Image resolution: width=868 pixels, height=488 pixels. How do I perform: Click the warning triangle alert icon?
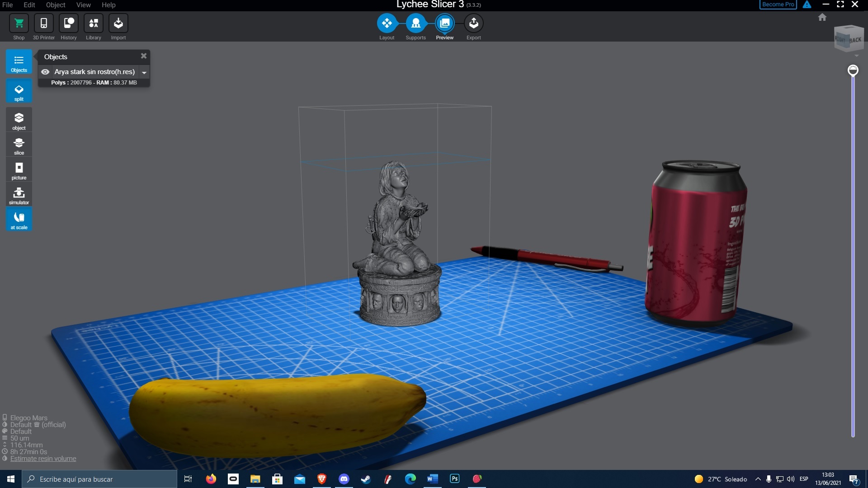[807, 5]
